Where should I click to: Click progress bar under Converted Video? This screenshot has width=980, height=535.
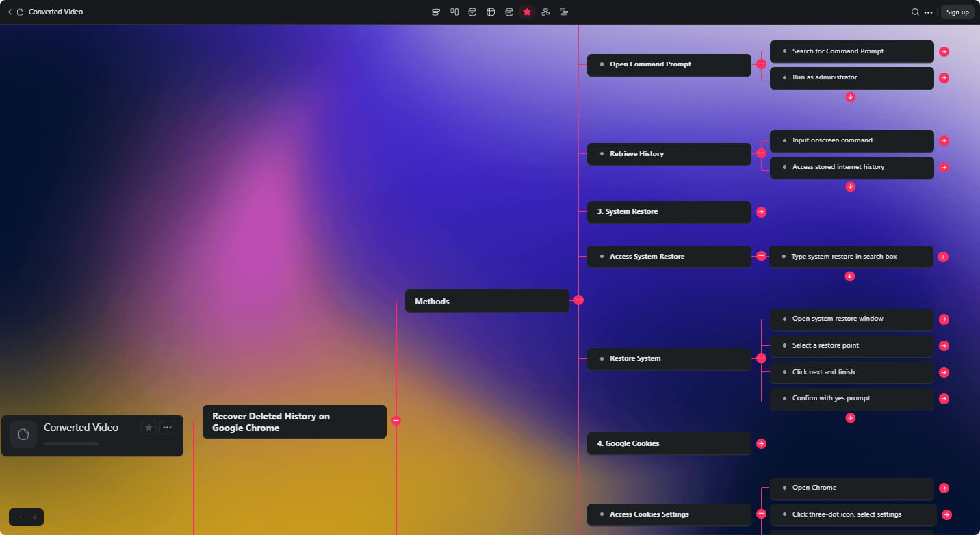(71, 443)
